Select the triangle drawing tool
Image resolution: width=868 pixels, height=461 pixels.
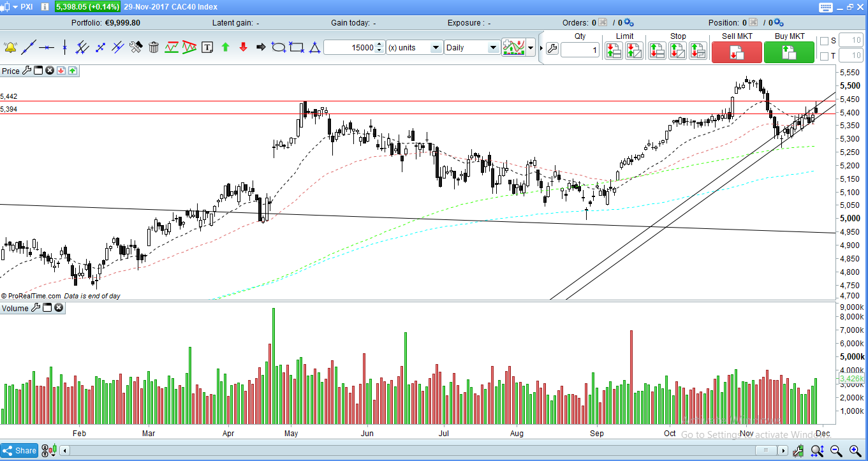pyautogui.click(x=314, y=47)
